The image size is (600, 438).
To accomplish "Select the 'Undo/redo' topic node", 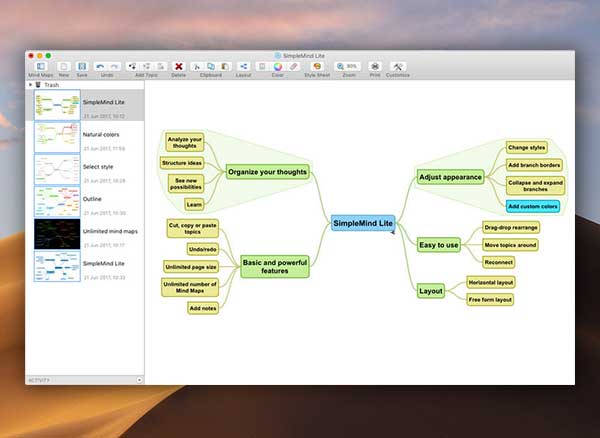I will (203, 249).
